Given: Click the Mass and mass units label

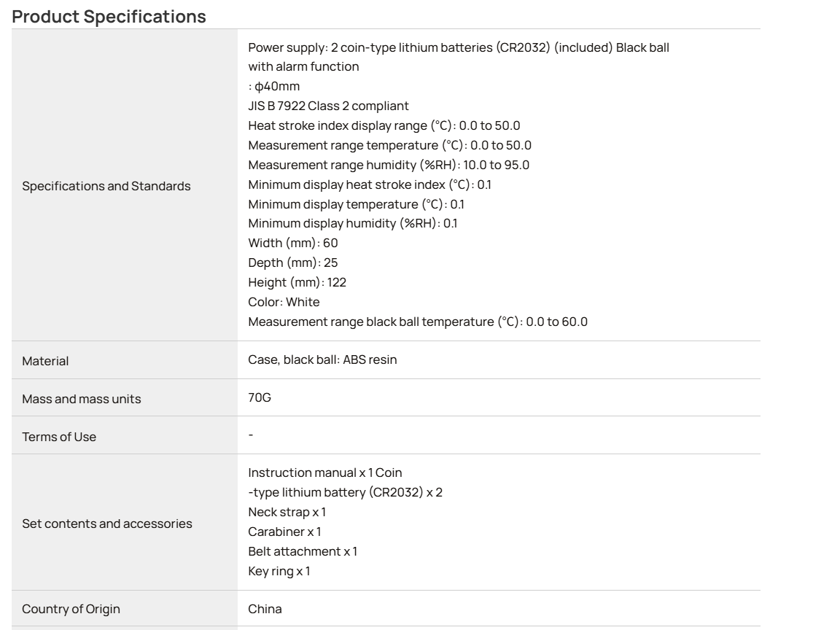Looking at the screenshot, I should pos(82,399).
